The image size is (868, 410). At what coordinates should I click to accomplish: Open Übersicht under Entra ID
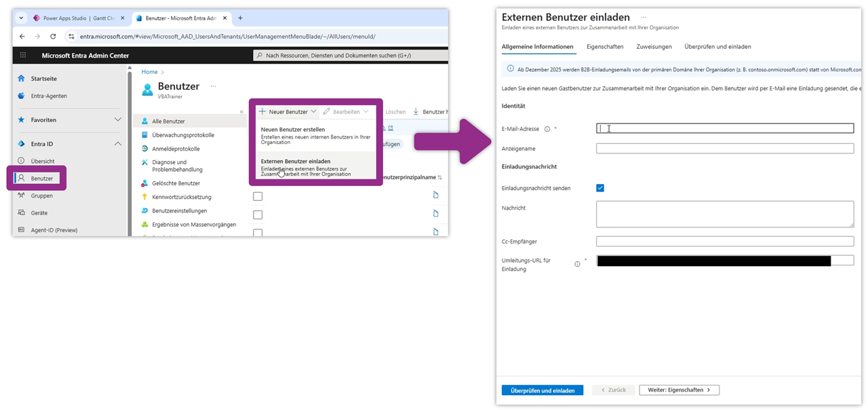tap(43, 161)
